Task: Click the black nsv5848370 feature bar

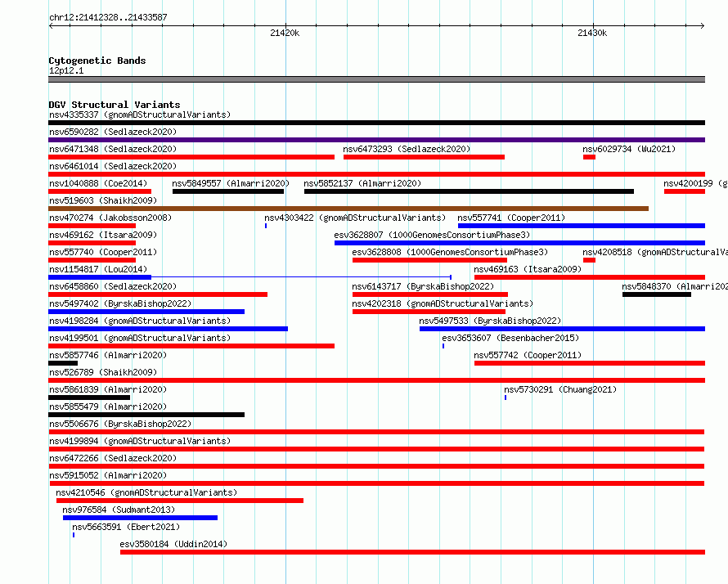Action: [657, 294]
